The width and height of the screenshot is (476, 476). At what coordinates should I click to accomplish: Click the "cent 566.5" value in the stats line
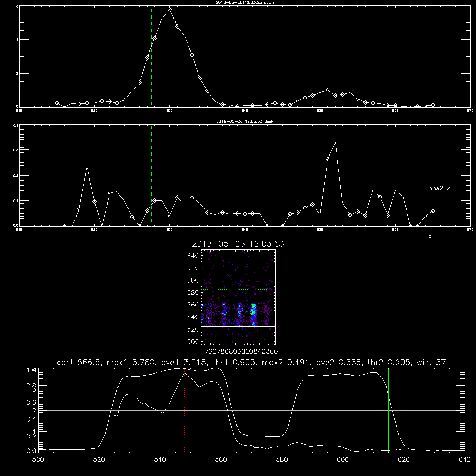79,362
